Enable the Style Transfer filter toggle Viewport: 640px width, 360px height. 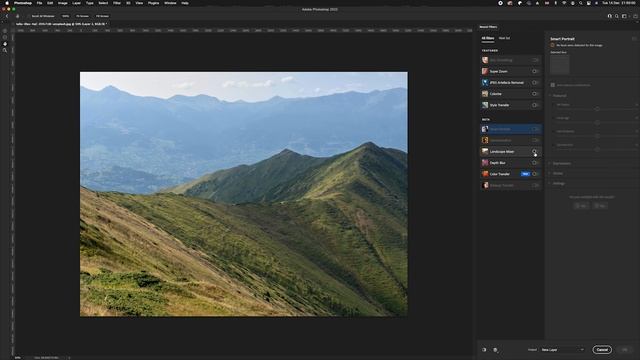(x=535, y=105)
